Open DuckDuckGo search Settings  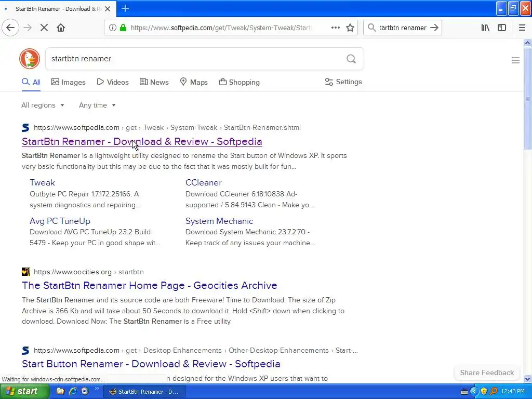pyautogui.click(x=343, y=82)
